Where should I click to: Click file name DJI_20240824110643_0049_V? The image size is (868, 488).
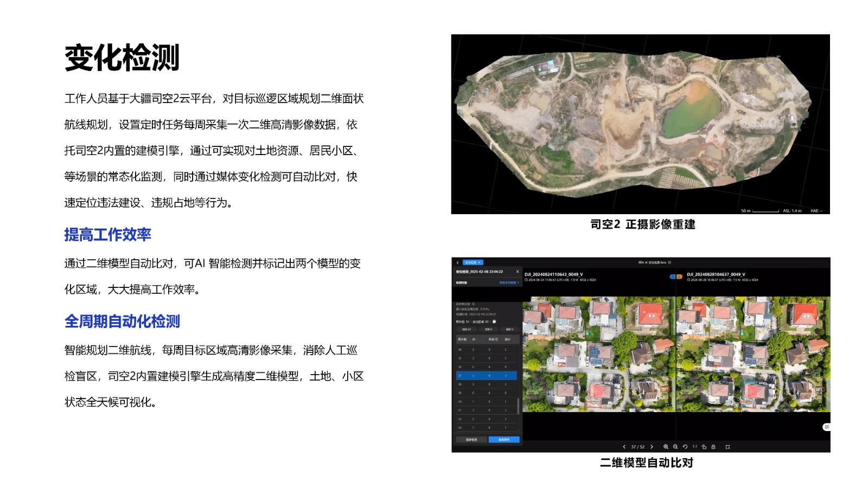(554, 274)
